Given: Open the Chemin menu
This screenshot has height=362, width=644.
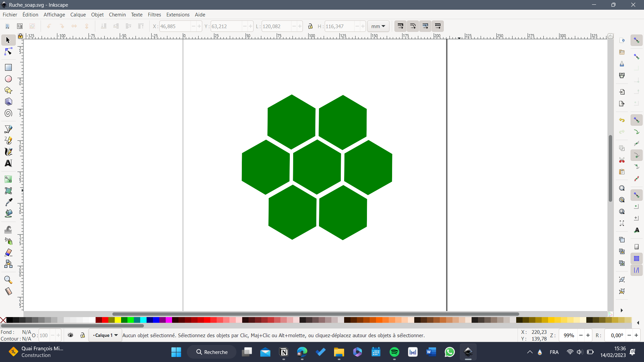Looking at the screenshot, I should [117, 15].
